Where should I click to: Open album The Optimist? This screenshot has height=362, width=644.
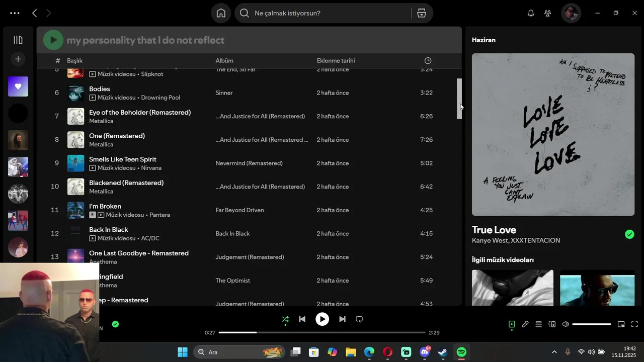point(233,281)
